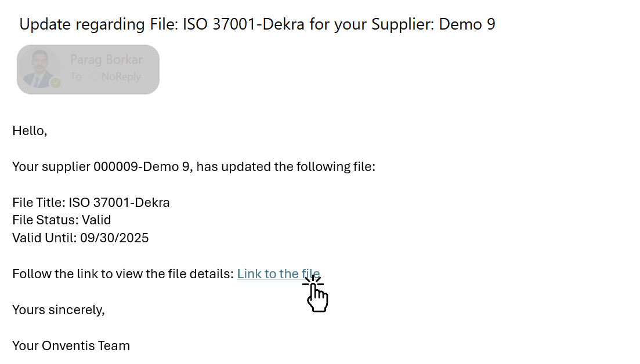Click the sender's profile photo
This screenshot has height=364, width=640.
[x=38, y=68]
